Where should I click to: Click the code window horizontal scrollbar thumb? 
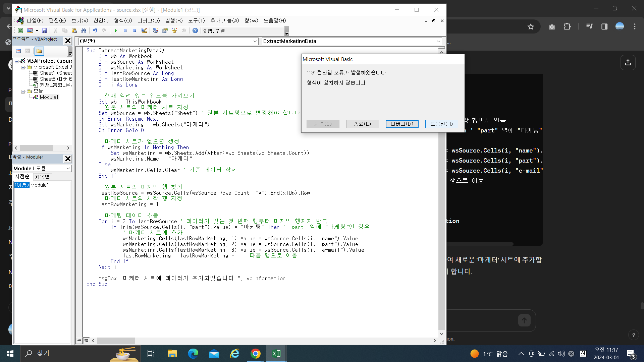click(x=116, y=341)
